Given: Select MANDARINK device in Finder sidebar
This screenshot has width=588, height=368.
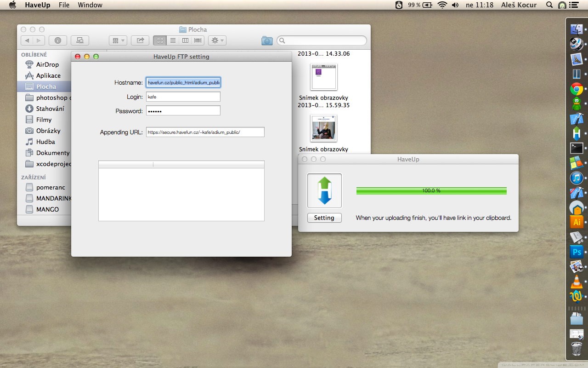Looking at the screenshot, I should pyautogui.click(x=44, y=198).
